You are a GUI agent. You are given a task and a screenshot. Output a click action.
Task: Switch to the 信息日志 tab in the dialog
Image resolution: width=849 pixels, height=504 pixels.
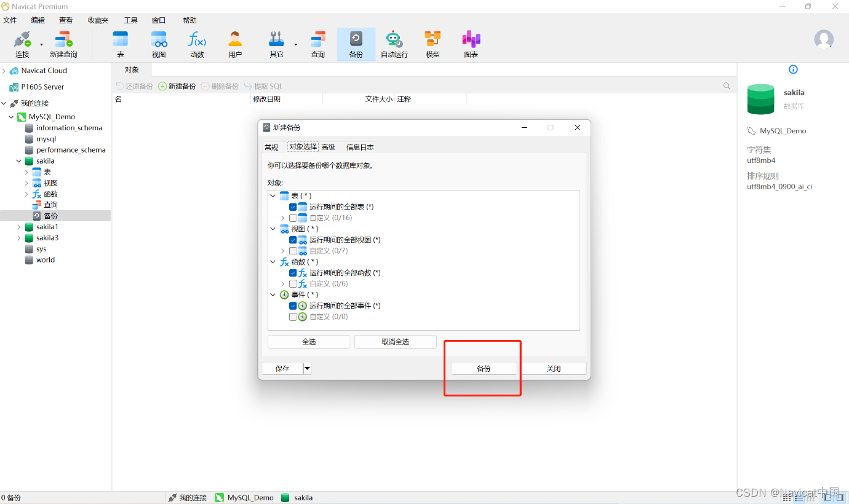pos(360,147)
